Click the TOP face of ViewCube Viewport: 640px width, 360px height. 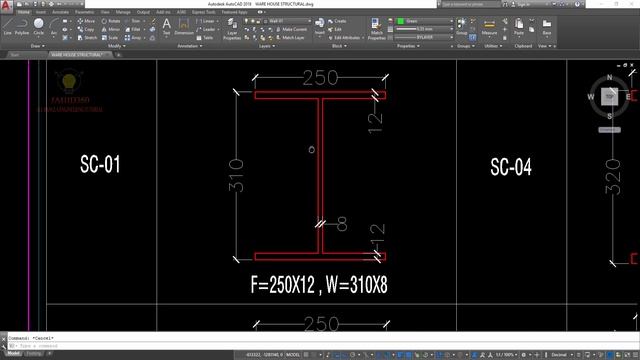coord(609,97)
